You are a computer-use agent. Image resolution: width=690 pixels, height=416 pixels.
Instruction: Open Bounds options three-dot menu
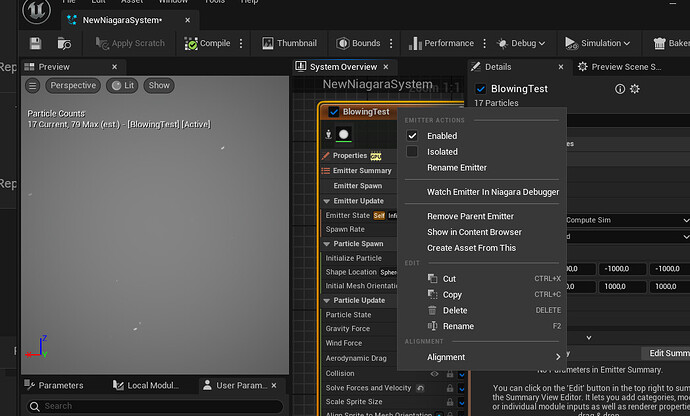(x=391, y=43)
